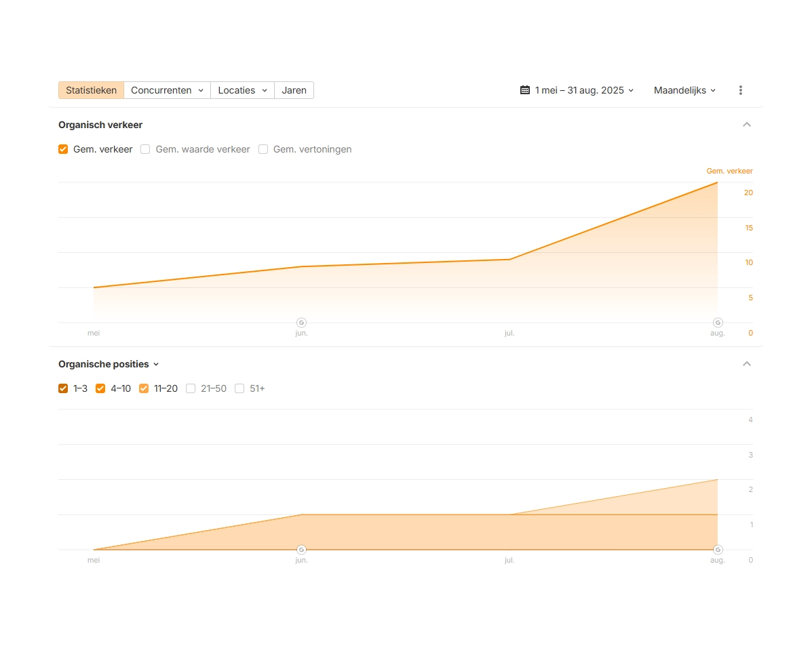
Task: Collapse the Organisch verkeer section
Action: click(x=746, y=125)
